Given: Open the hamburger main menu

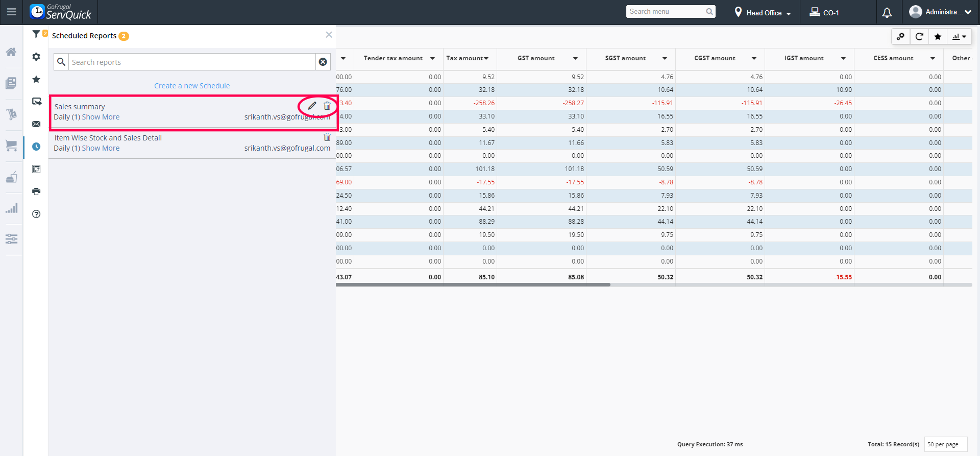Looking at the screenshot, I should [x=11, y=12].
